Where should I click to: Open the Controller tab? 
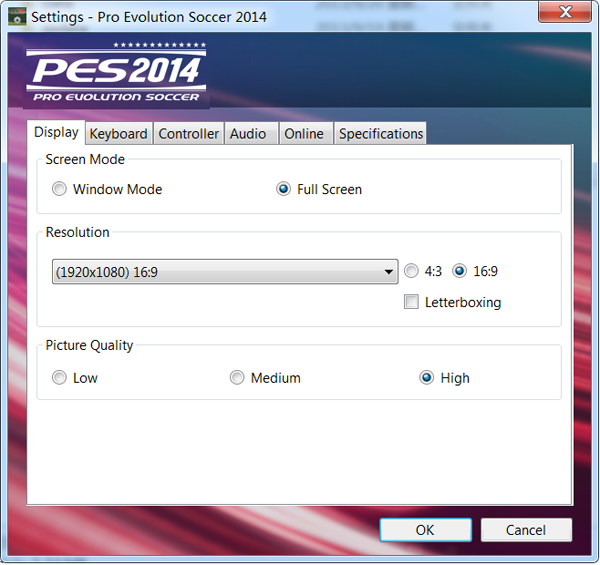pos(189,134)
